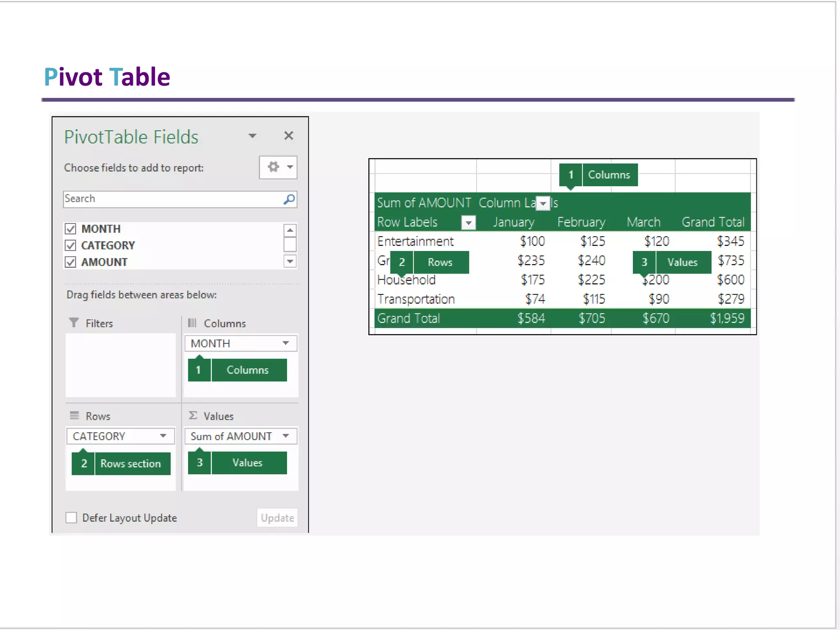Open the Column Labels filter dropdown
Viewport: 840px width, 630px height.
coord(543,203)
